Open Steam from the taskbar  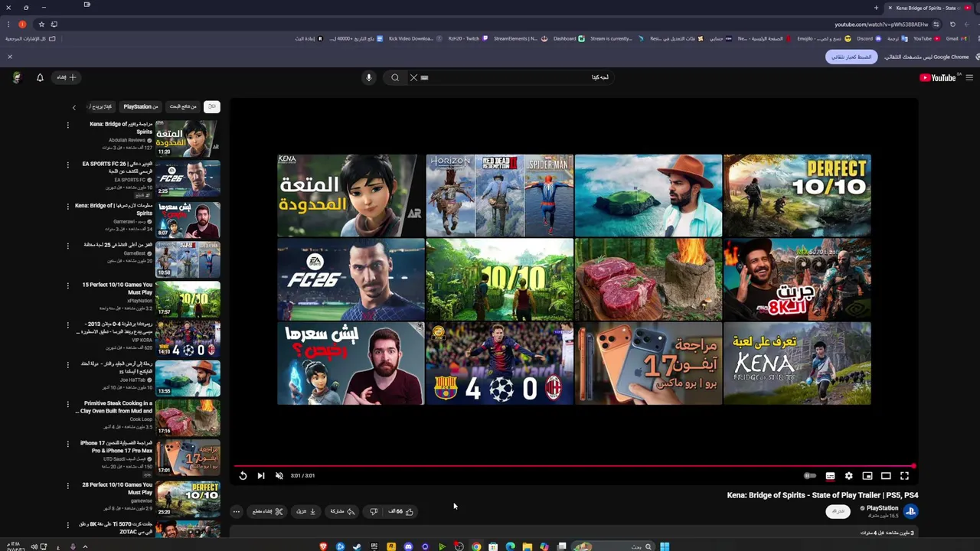pyautogui.click(x=357, y=546)
